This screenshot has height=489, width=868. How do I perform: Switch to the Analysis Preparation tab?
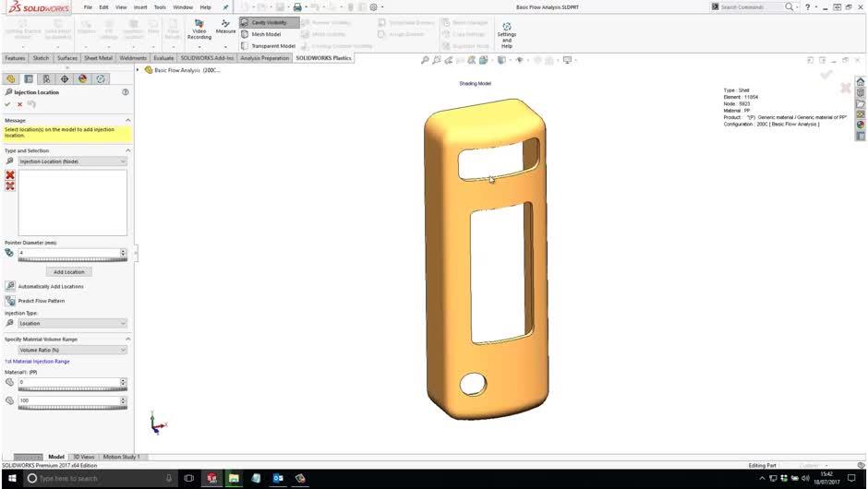point(264,58)
